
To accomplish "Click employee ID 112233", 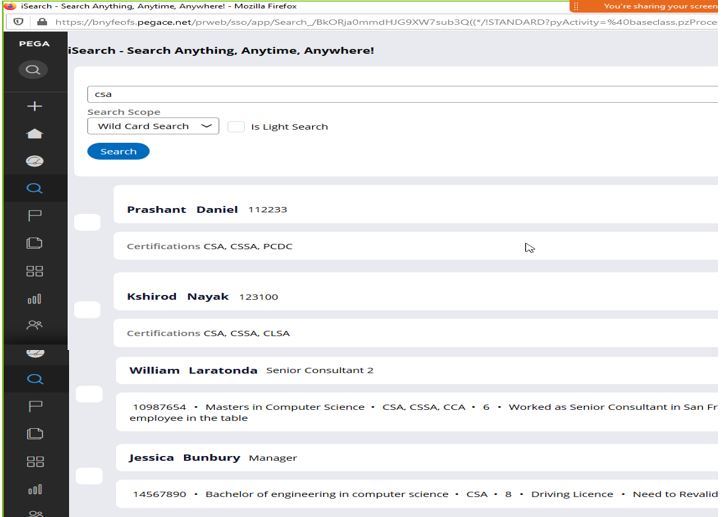I will tap(268, 210).
